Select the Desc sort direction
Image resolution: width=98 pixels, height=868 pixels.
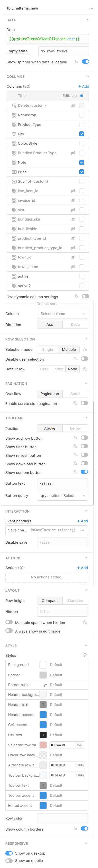[75, 325]
